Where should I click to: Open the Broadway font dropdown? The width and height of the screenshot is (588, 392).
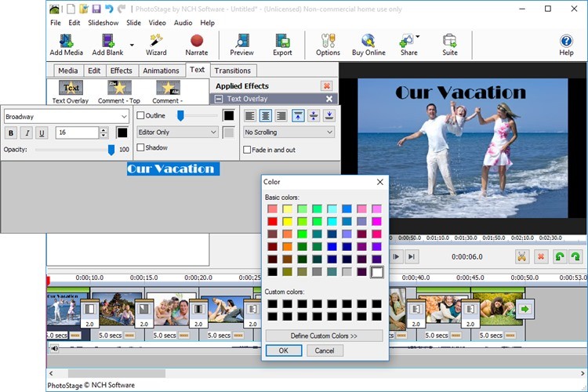pyautogui.click(x=123, y=116)
